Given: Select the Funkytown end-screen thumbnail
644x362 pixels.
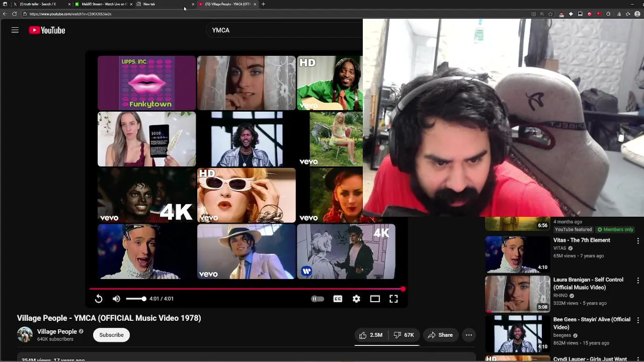Looking at the screenshot, I should pyautogui.click(x=146, y=83).
